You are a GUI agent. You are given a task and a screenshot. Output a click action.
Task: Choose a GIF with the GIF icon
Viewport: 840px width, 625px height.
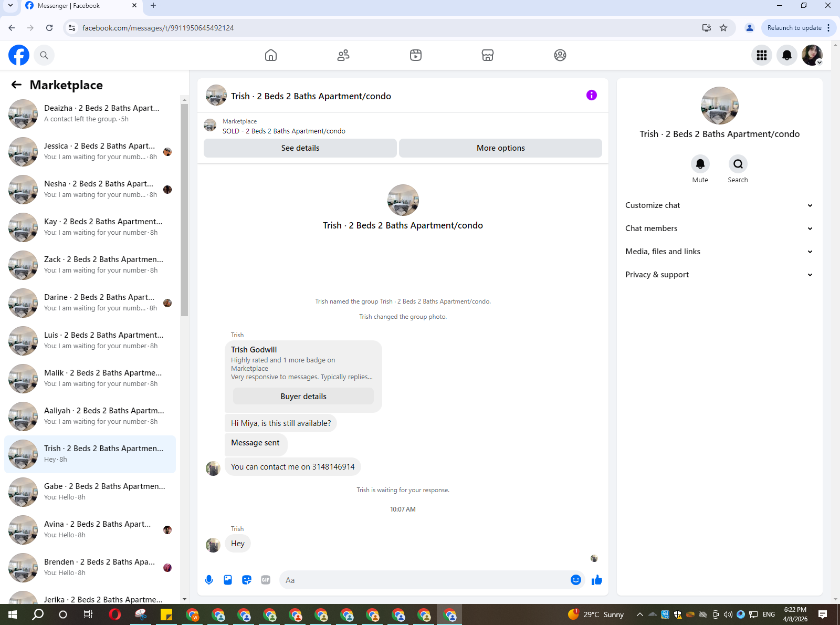[266, 580]
